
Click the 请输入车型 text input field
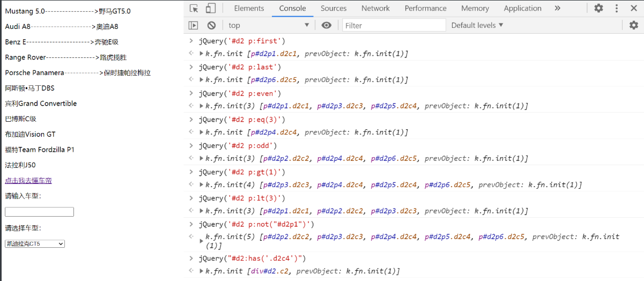click(x=39, y=212)
